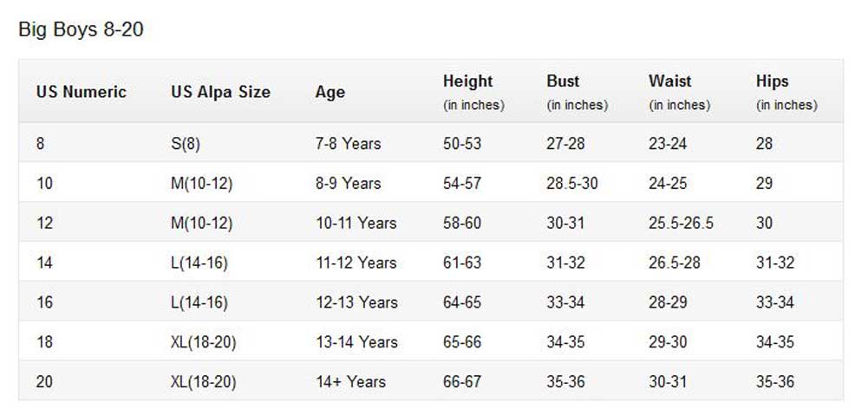Click the Age column header
Image resolution: width=868 pixels, height=415 pixels.
pos(330,92)
